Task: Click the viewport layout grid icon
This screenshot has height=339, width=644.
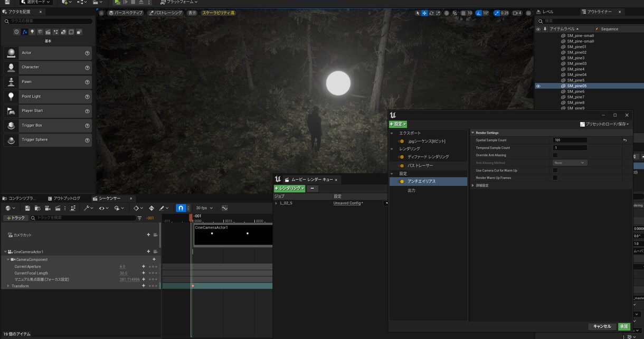Action: click(529, 13)
